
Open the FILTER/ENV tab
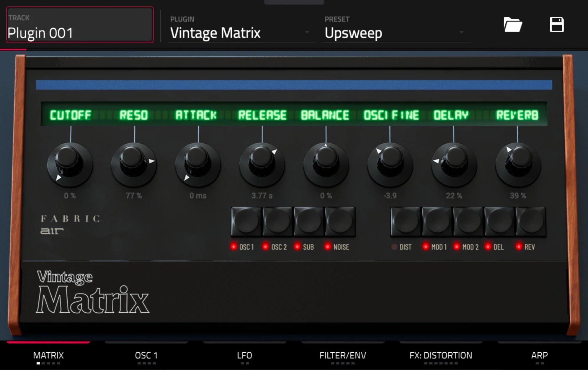343,356
